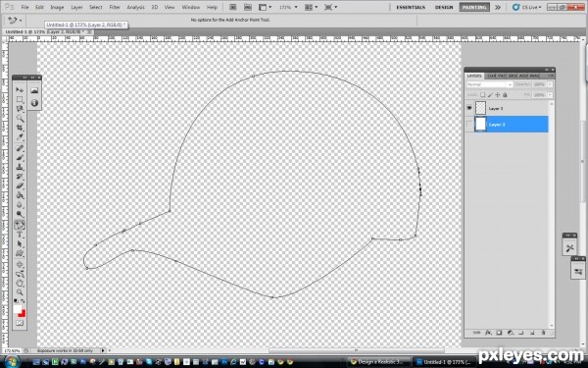Switch to the CHAR panel tab

(x=491, y=76)
